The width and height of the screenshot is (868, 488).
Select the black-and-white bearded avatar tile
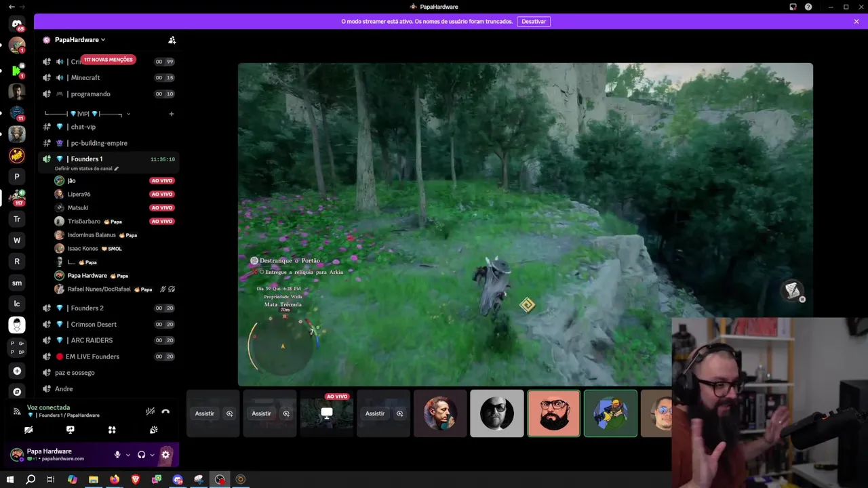[497, 413]
